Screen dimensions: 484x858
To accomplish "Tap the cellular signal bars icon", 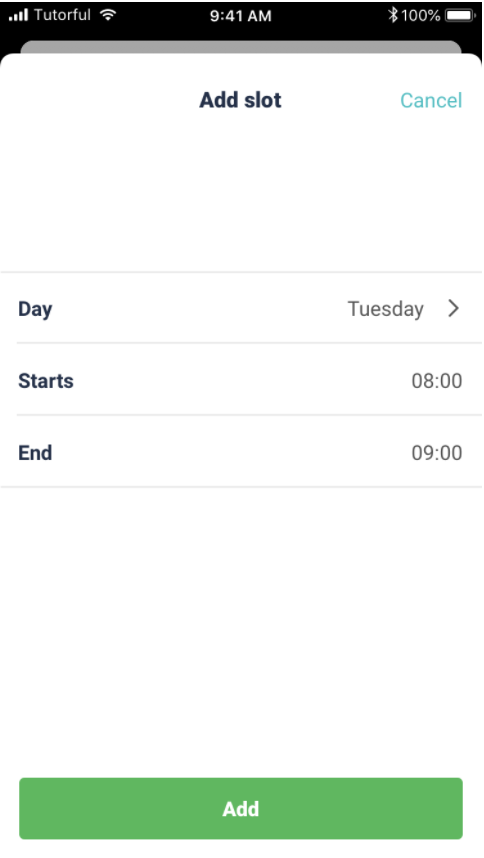I will [x=19, y=15].
